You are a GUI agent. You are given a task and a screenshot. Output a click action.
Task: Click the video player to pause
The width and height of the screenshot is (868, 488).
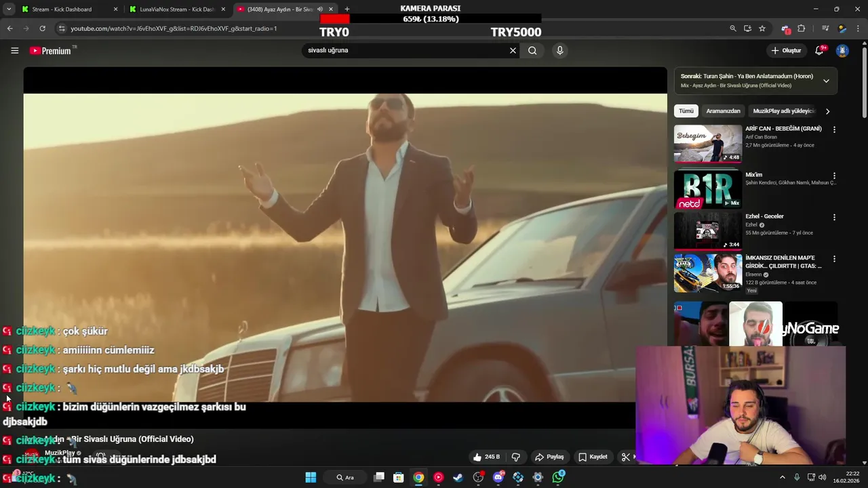point(345,247)
